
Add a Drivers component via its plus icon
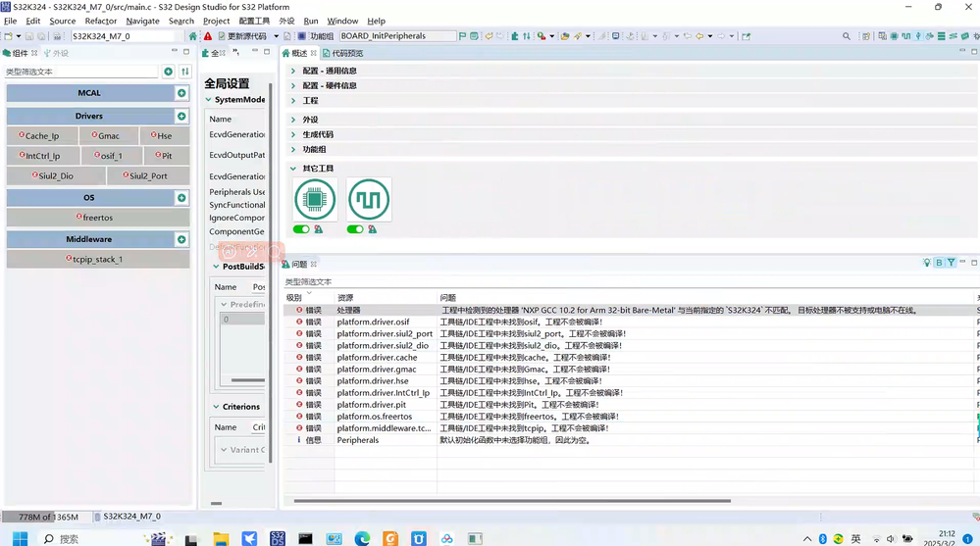pyautogui.click(x=181, y=117)
